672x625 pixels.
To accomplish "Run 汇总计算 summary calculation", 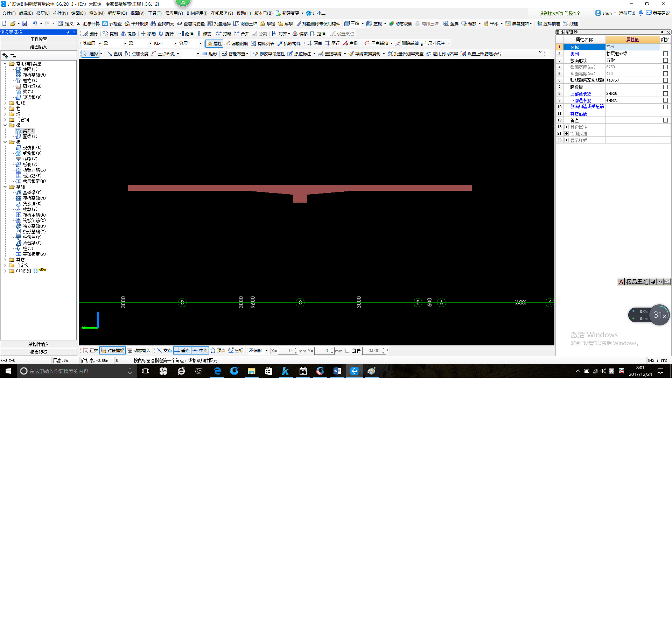I will (88, 23).
